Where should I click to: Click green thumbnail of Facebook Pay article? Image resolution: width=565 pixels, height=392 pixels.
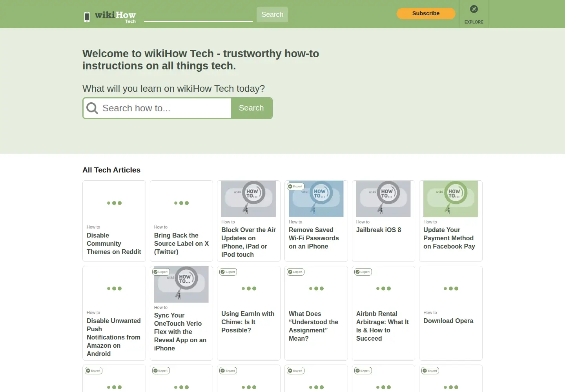pyautogui.click(x=451, y=199)
